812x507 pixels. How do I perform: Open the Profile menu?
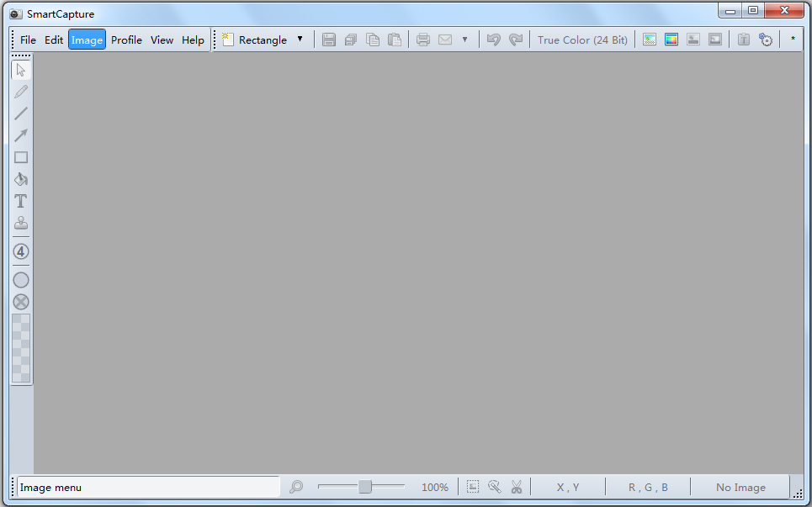click(126, 40)
